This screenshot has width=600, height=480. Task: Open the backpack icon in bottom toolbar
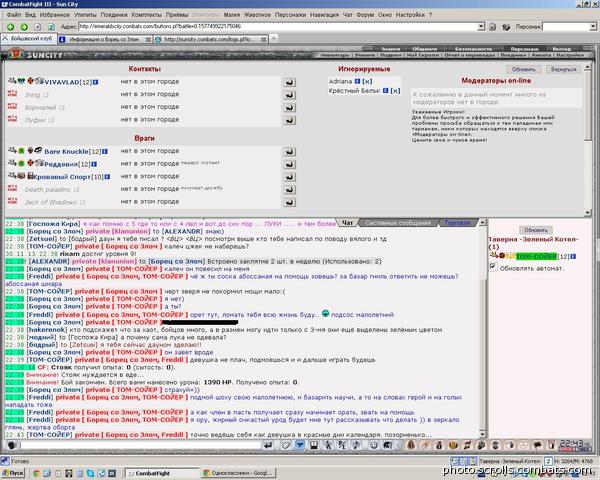[x=411, y=445]
